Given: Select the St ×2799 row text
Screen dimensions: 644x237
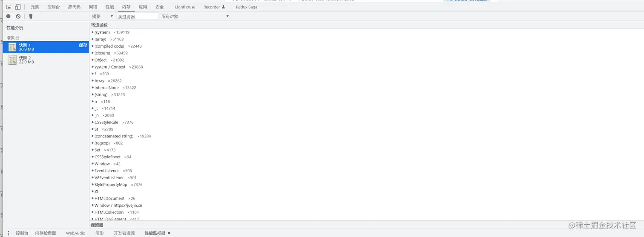Looking at the screenshot, I should (104, 129).
